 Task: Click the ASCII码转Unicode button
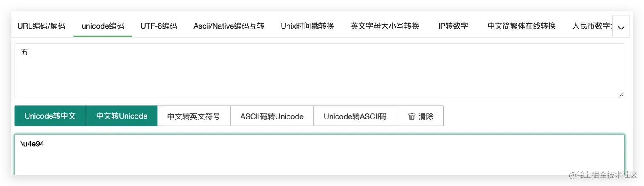[x=272, y=116]
